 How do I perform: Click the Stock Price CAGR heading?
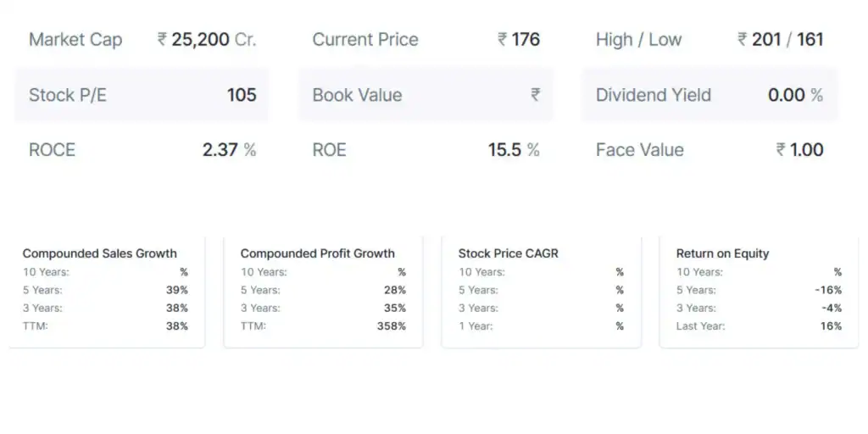509,253
